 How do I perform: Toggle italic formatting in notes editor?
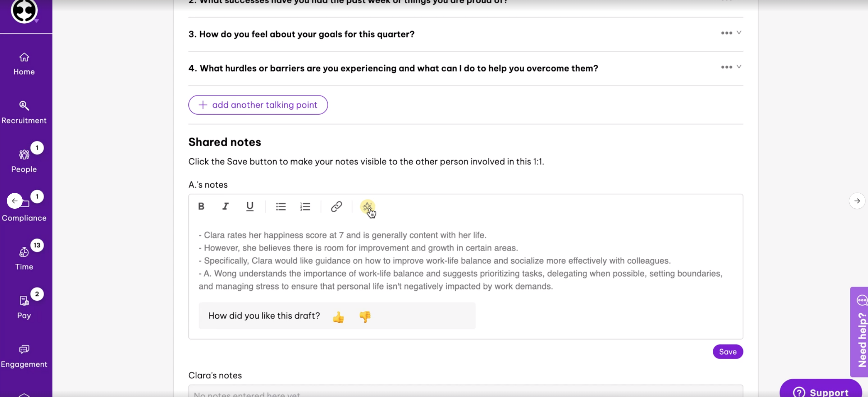225,206
